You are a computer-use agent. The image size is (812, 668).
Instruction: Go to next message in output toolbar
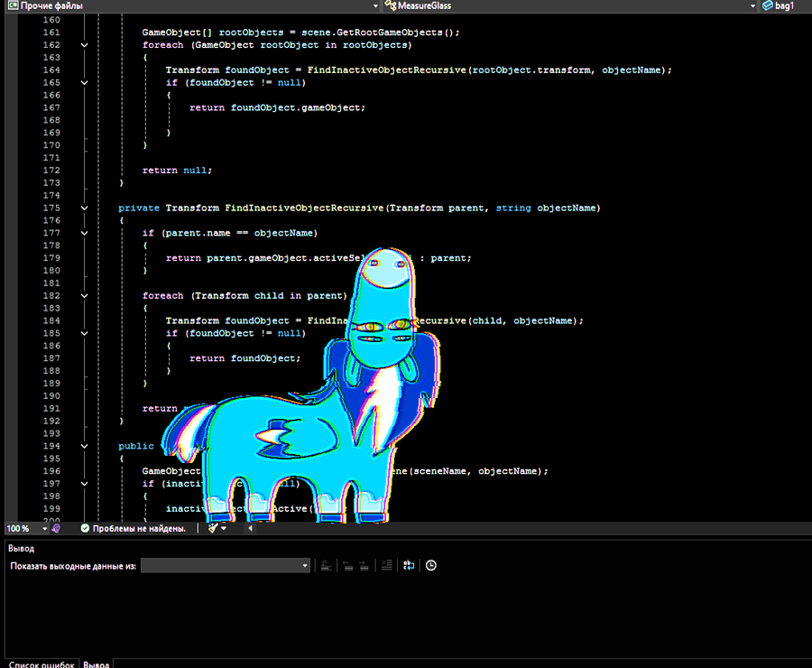pos(364,565)
